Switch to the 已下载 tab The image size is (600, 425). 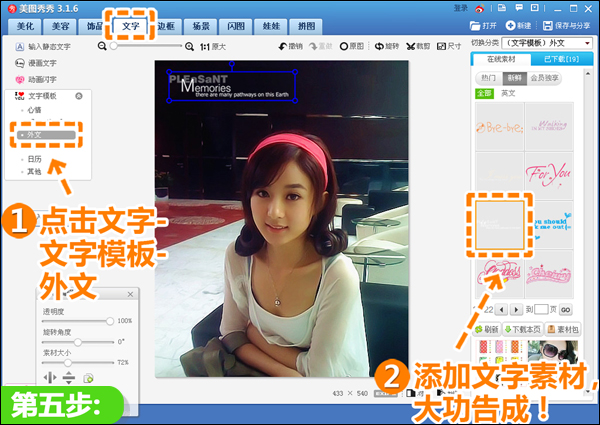tap(562, 59)
